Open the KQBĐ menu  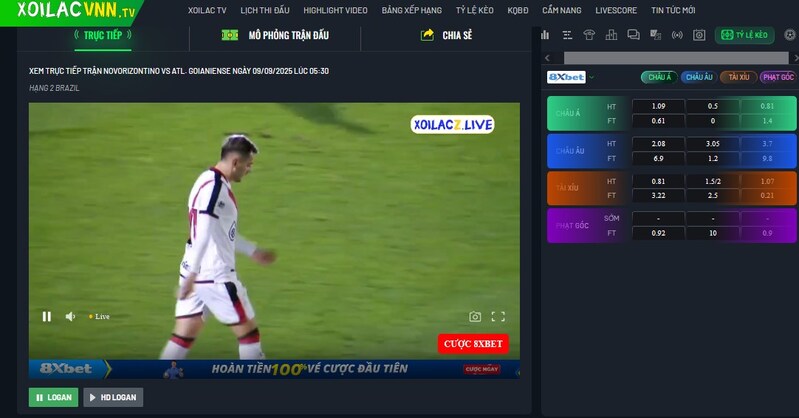tap(518, 10)
